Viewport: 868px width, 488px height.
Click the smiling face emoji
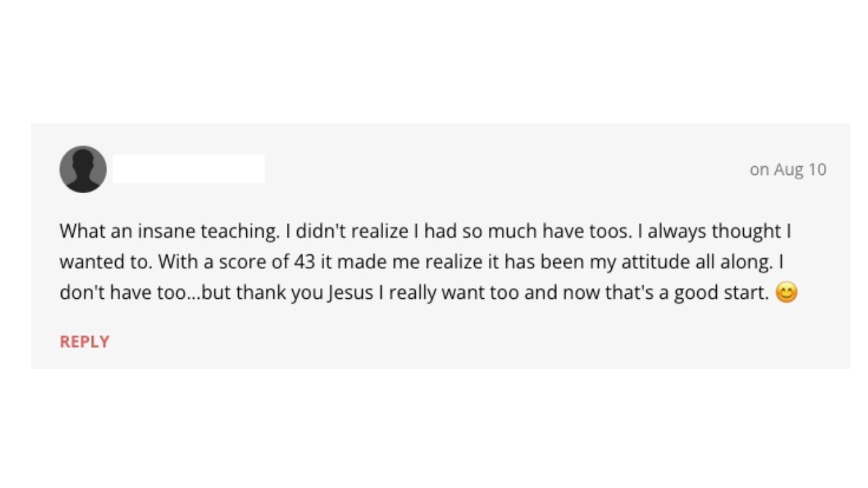[786, 293]
